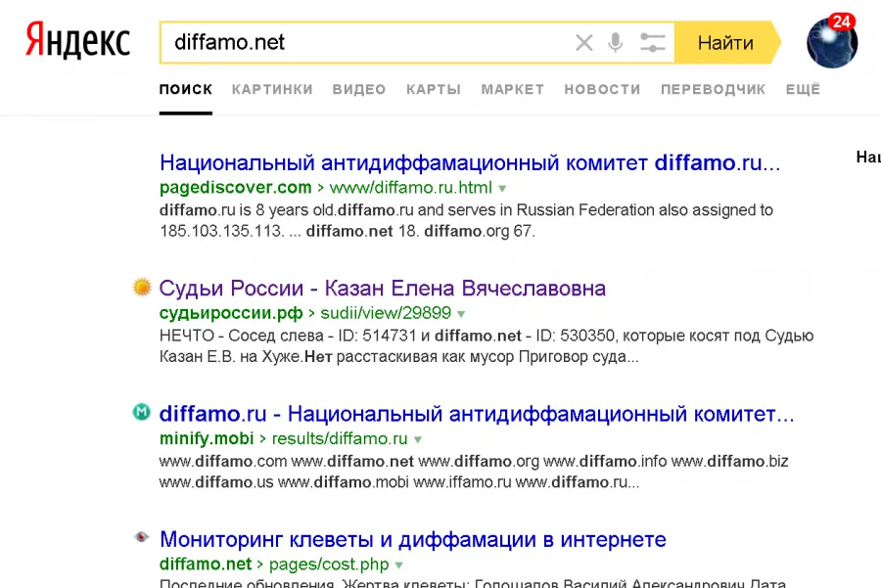The height and width of the screenshot is (588, 881).
Task: Open the Новости tab
Action: click(x=602, y=89)
